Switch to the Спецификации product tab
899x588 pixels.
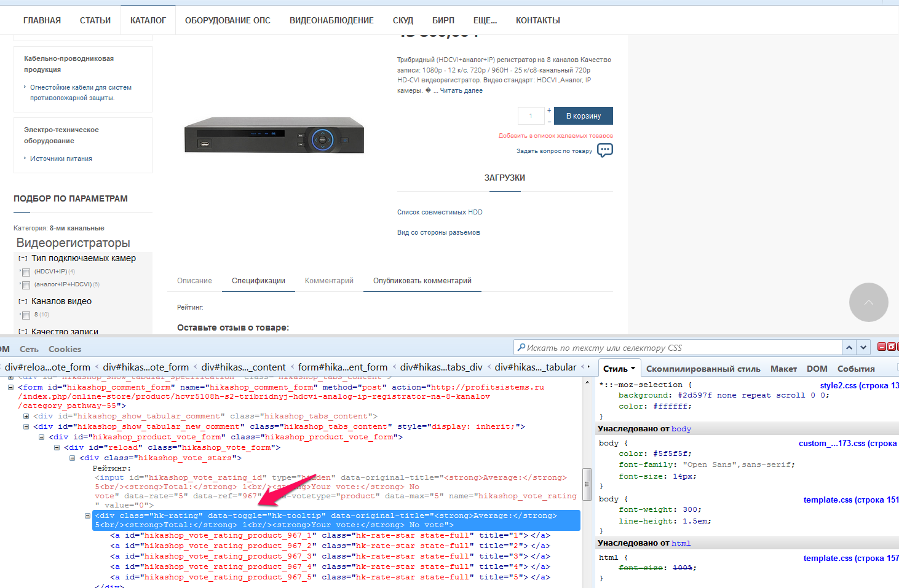pyautogui.click(x=258, y=281)
